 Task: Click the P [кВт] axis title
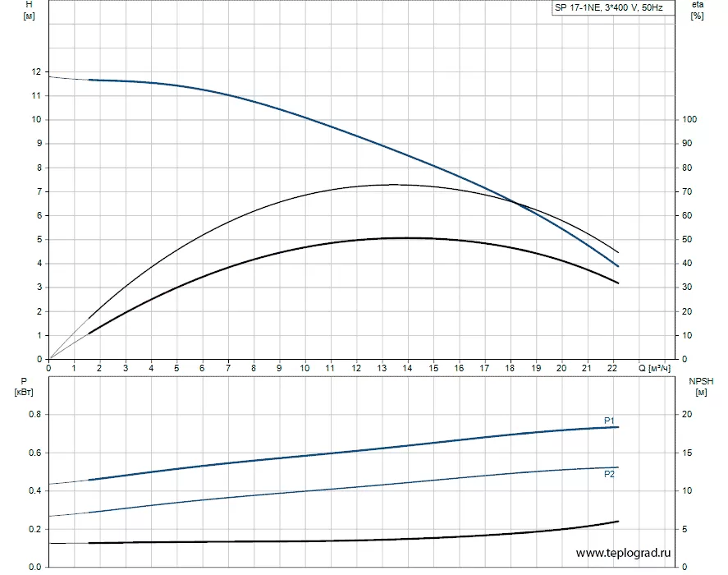click(x=24, y=387)
